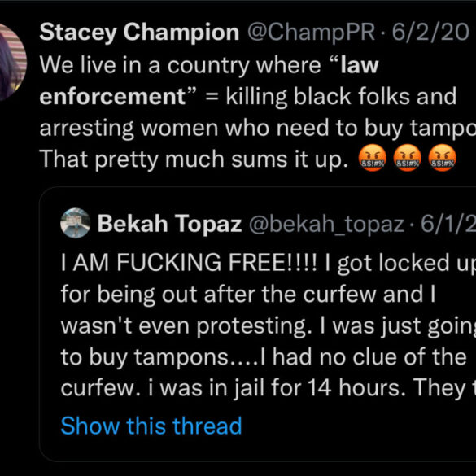Click the first angry cursing emoji
The image size is (476, 476).
(373, 158)
